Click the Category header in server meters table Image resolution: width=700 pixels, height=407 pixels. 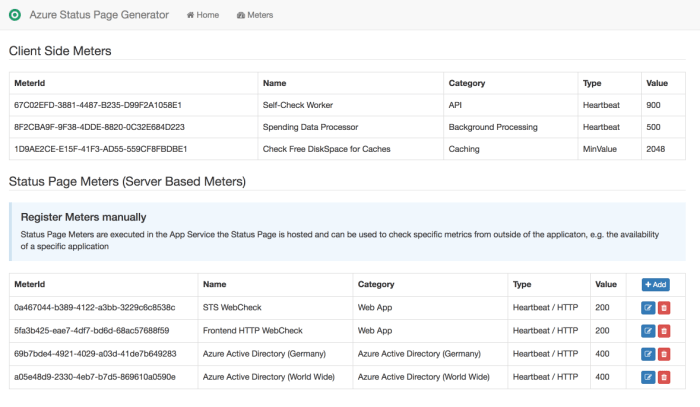[377, 284]
